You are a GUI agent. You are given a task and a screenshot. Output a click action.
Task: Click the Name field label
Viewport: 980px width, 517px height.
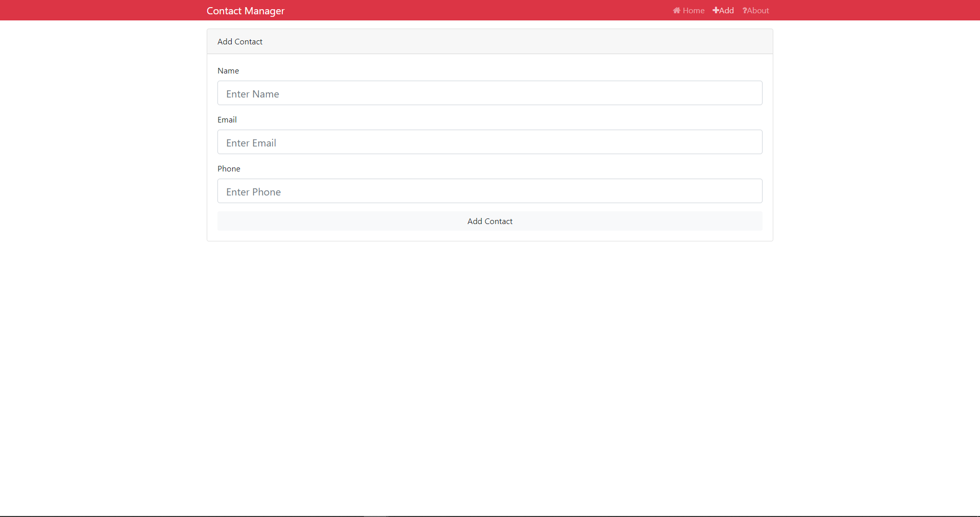pyautogui.click(x=228, y=70)
